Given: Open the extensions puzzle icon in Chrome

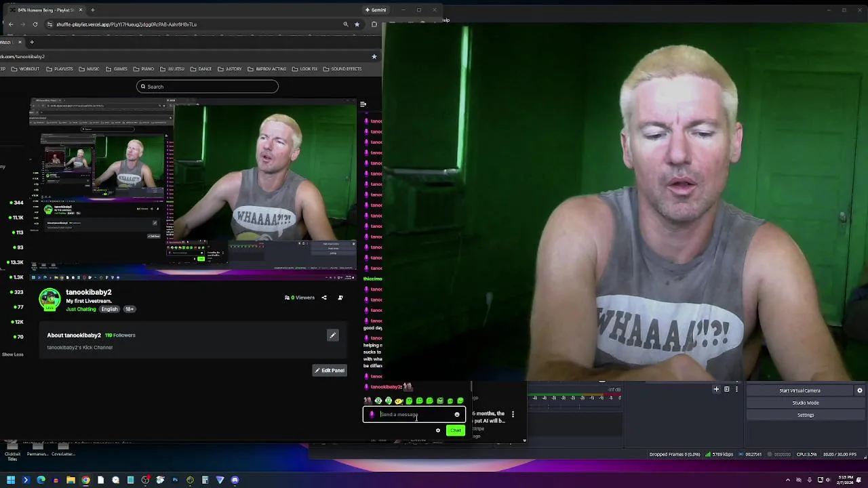Looking at the screenshot, I should coord(374,24).
